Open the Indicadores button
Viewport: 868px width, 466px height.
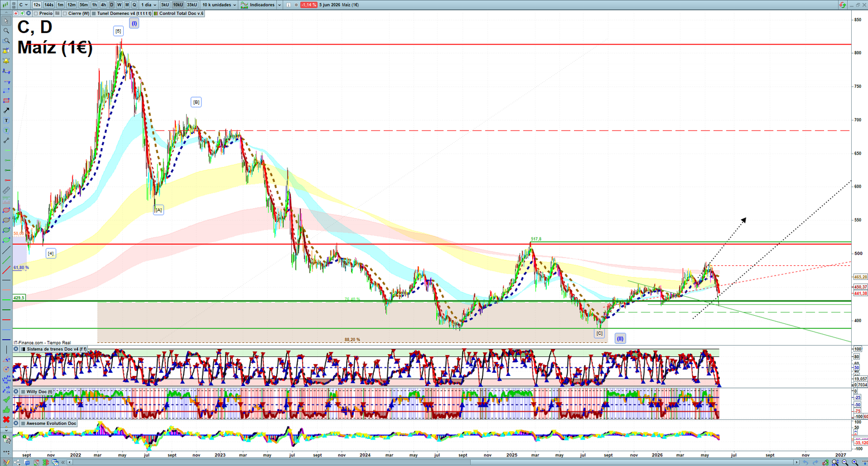coord(257,4)
